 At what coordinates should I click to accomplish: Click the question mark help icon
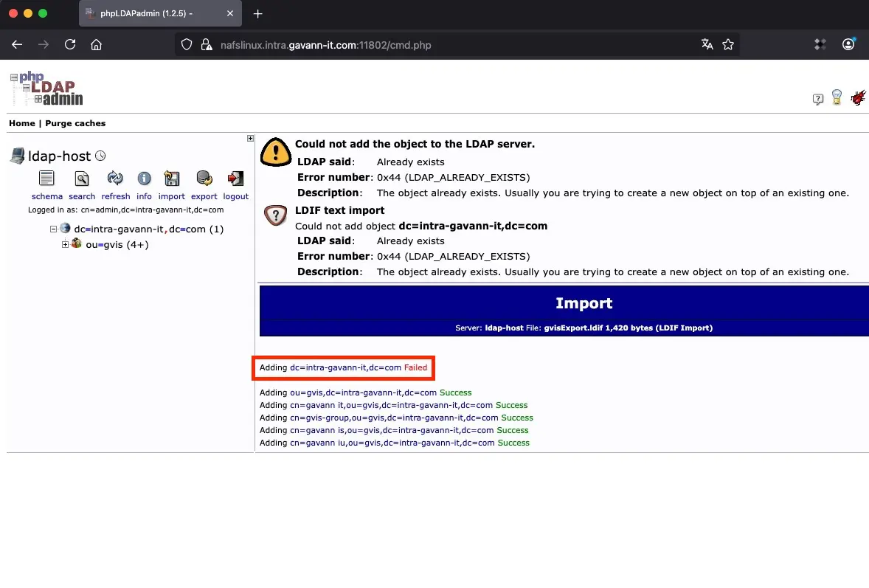(x=817, y=99)
